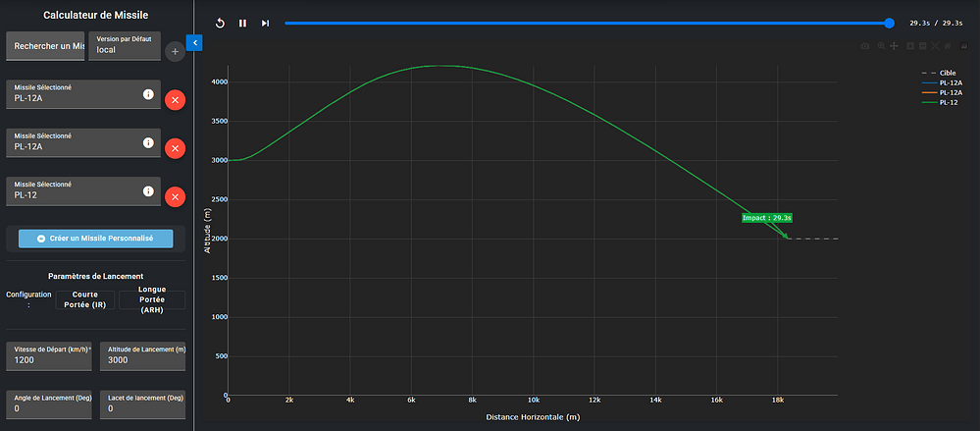This screenshot has width=980, height=431.
Task: Open the info icon for the PL-12 missile
Action: click(148, 190)
